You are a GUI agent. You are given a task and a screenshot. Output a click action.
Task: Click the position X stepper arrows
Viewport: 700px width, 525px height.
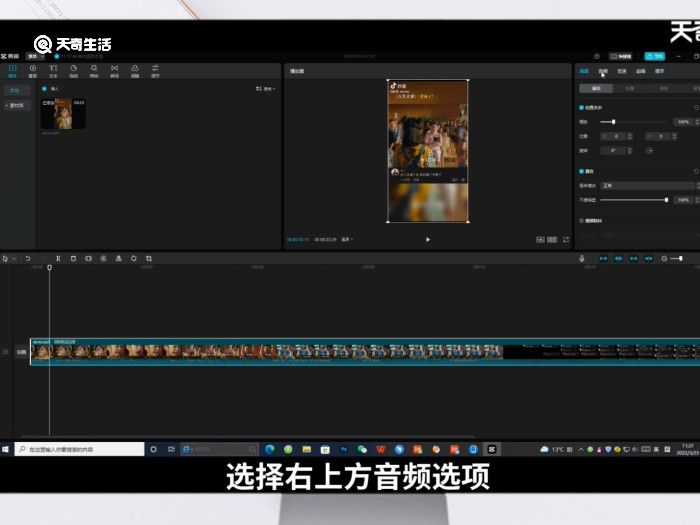point(629,136)
